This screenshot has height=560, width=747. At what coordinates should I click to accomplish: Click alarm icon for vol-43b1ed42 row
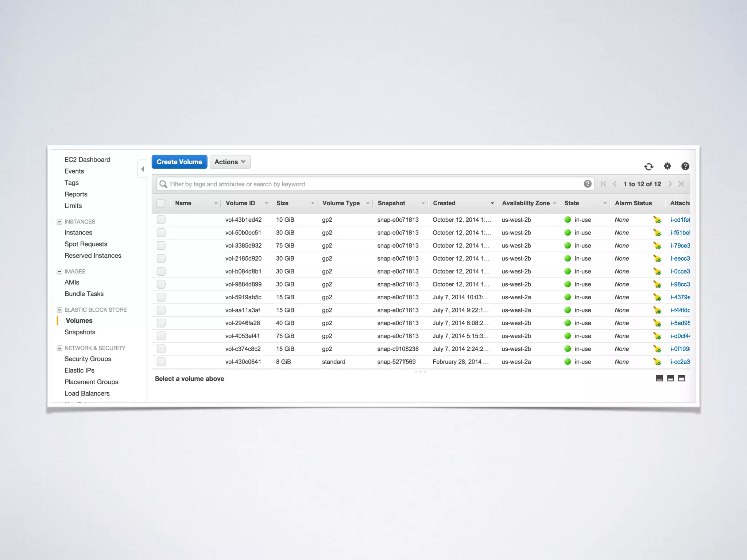[657, 220]
